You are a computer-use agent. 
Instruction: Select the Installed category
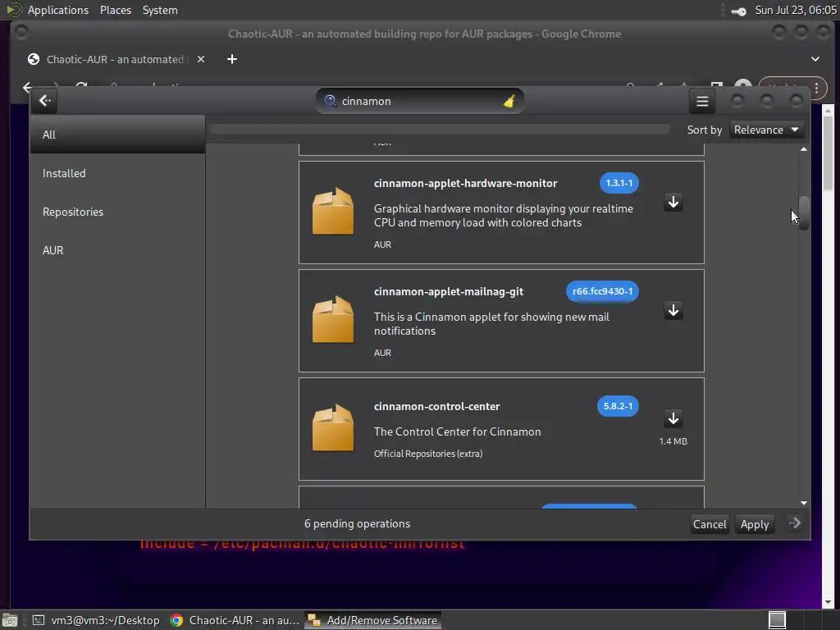[x=117, y=173]
